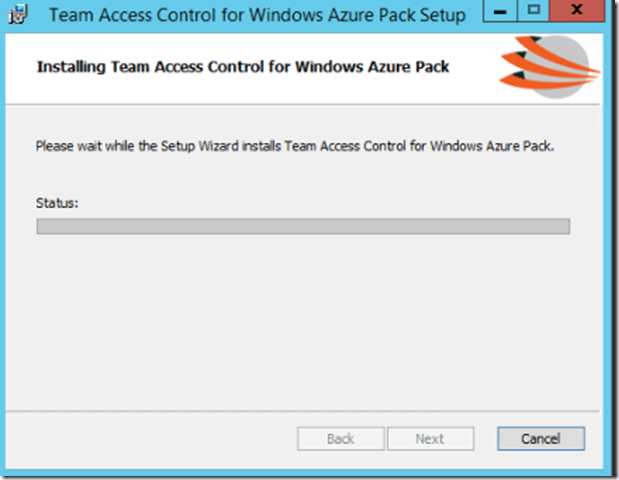Click the greyed-out Back button
The width and height of the screenshot is (619, 480).
click(340, 438)
